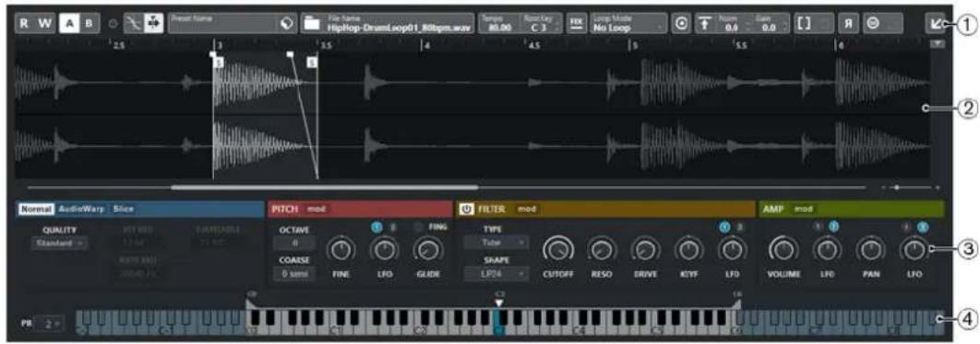Click the Pitch LFO knob

point(385,251)
